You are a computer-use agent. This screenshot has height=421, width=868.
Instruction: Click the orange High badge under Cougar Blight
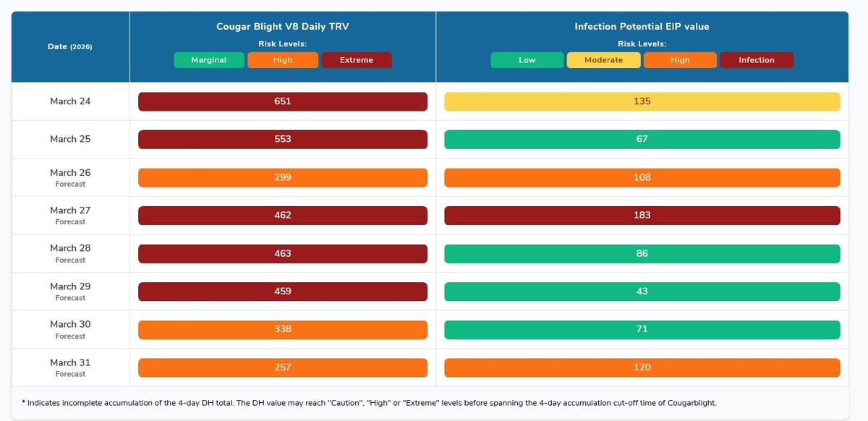pos(282,60)
